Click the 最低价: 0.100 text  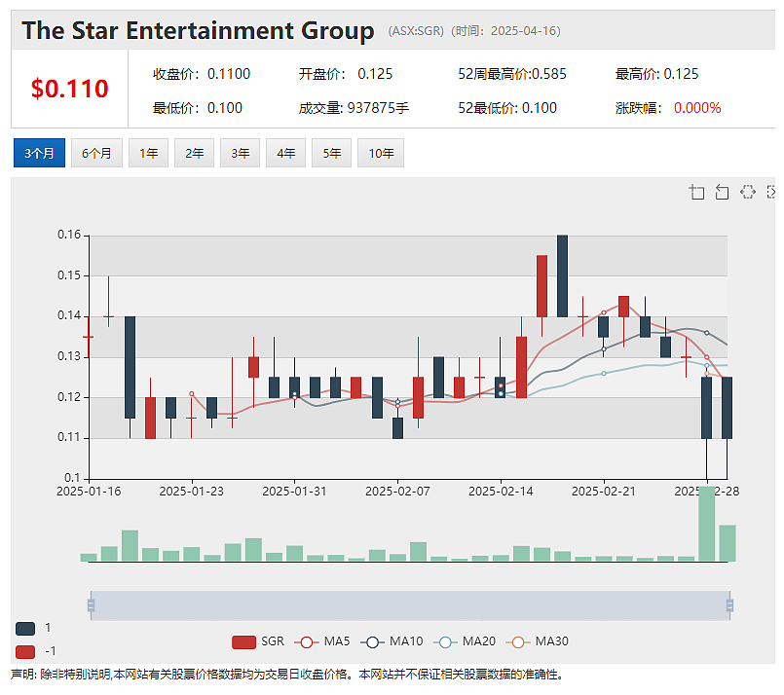coord(198,108)
